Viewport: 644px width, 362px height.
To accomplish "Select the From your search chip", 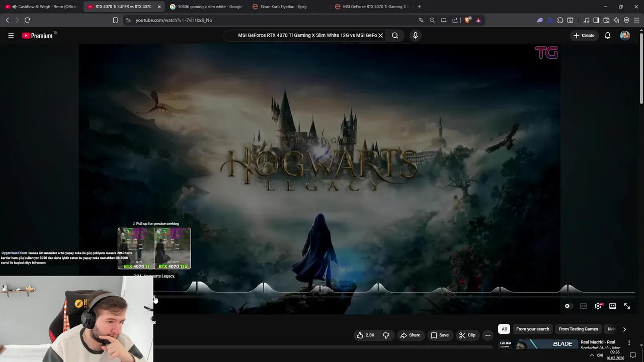I will click(x=532, y=329).
